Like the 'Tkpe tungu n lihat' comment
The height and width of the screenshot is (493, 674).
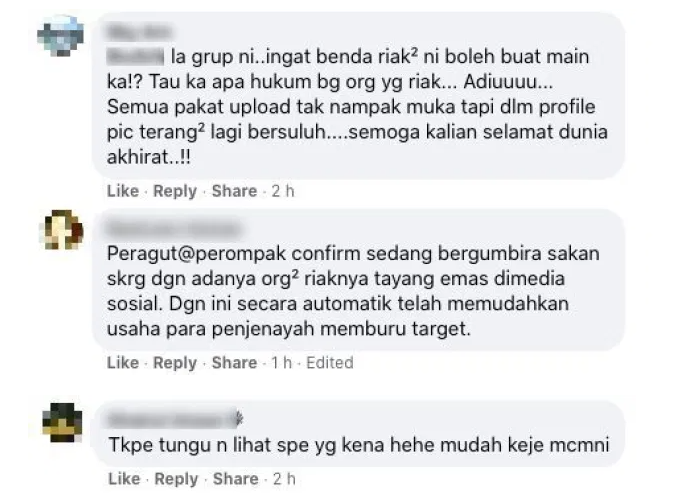124,479
